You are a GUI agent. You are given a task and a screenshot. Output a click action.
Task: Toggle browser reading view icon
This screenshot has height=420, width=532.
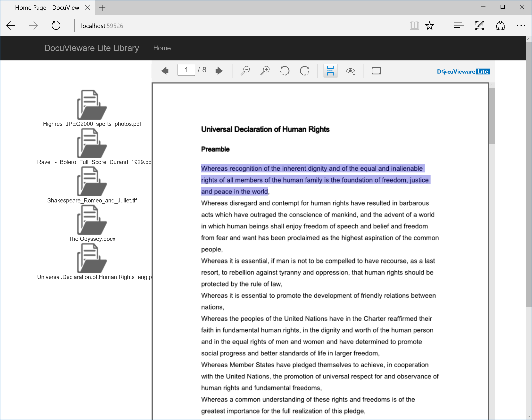414,26
